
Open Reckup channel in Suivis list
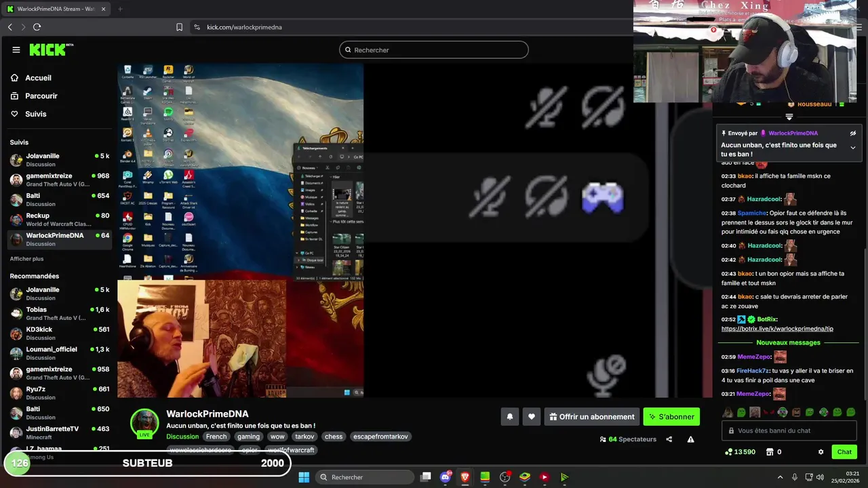(x=60, y=220)
